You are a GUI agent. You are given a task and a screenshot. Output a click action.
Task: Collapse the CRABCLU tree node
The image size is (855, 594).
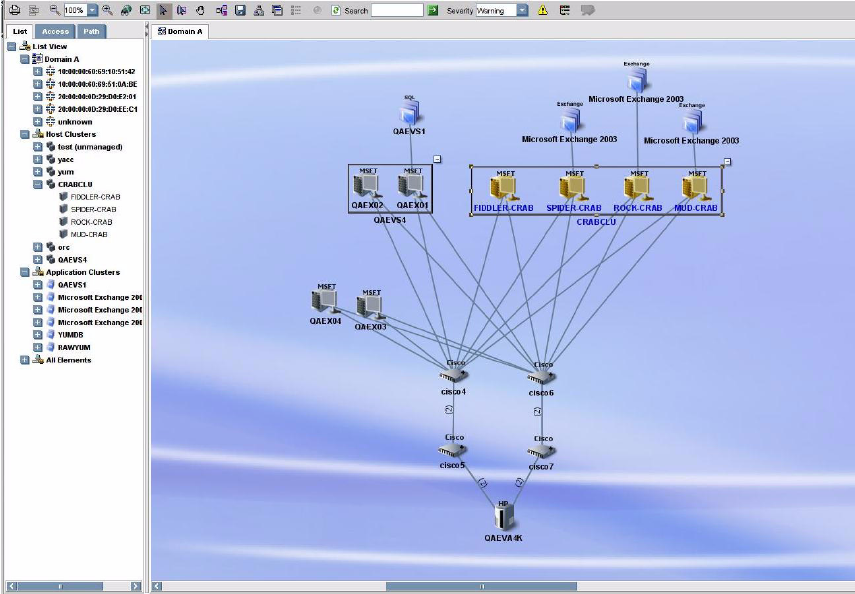coord(37,184)
